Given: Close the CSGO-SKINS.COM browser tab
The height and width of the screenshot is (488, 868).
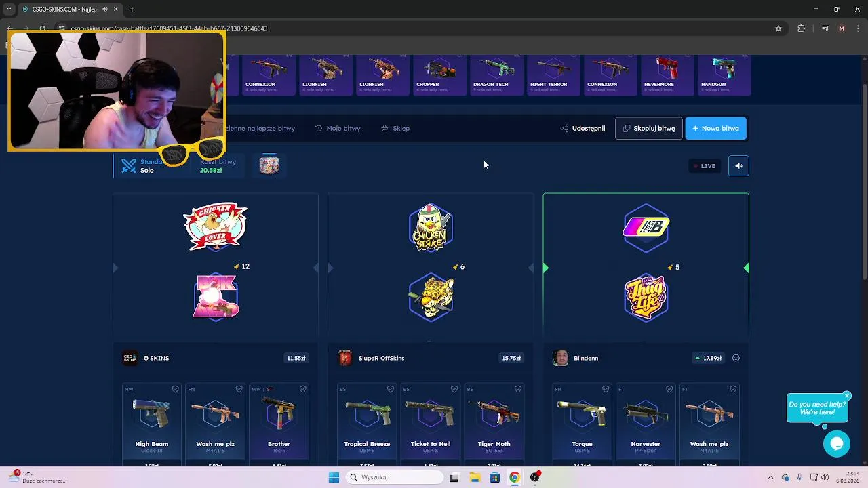Looking at the screenshot, I should (x=116, y=9).
